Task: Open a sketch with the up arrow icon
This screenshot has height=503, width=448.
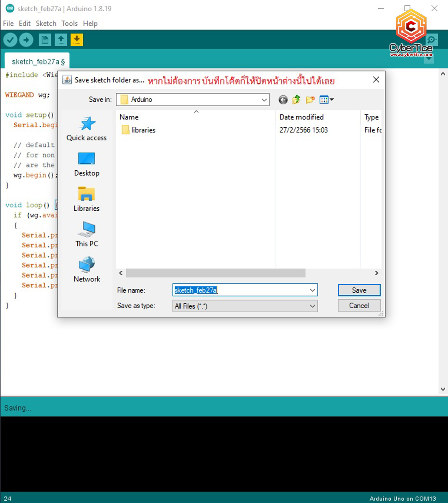Action: coord(61,40)
